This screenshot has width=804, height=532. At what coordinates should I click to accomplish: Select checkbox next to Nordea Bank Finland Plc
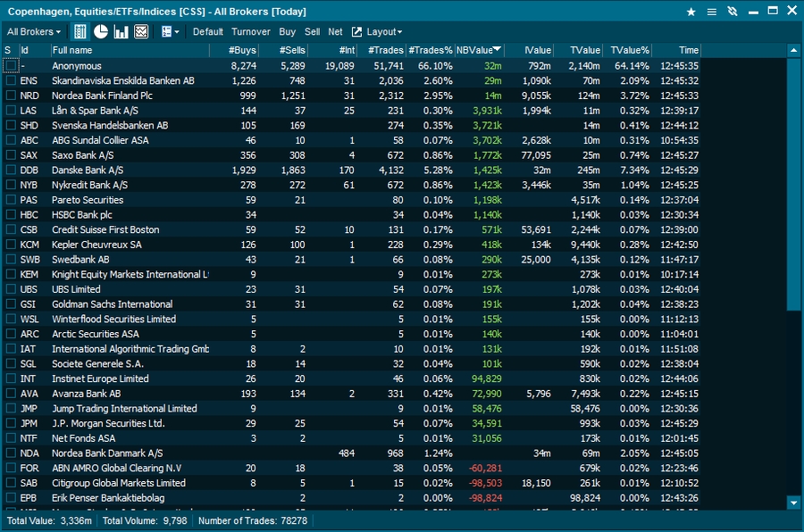point(9,96)
